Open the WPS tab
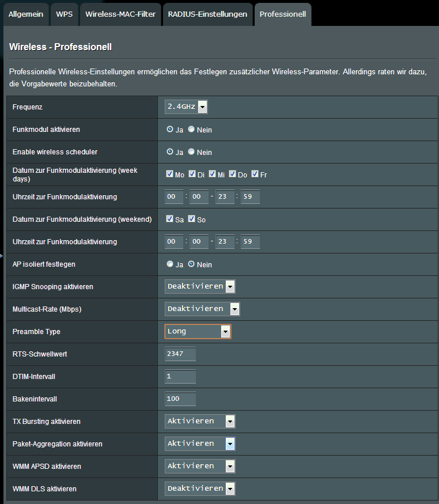Viewport: 439px width, 504px height. pyautogui.click(x=65, y=14)
